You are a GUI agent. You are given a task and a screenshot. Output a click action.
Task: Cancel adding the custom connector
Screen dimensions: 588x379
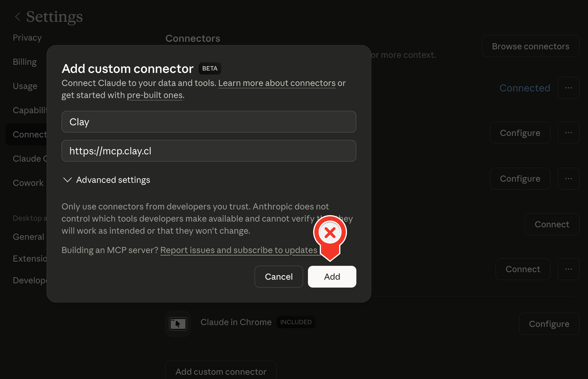pyautogui.click(x=279, y=277)
